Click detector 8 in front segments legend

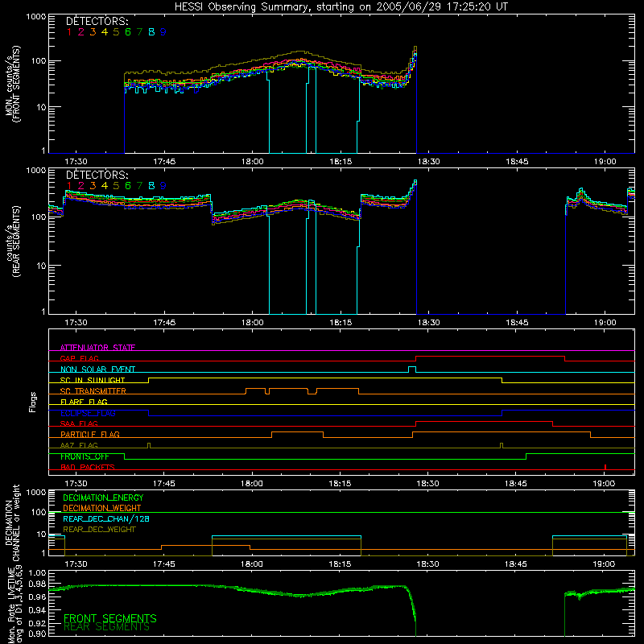[151, 32]
